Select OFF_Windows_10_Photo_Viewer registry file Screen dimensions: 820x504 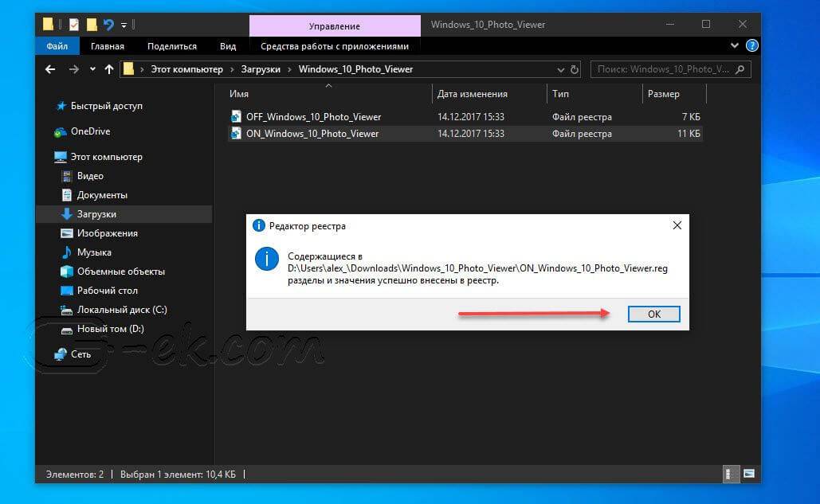(313, 117)
